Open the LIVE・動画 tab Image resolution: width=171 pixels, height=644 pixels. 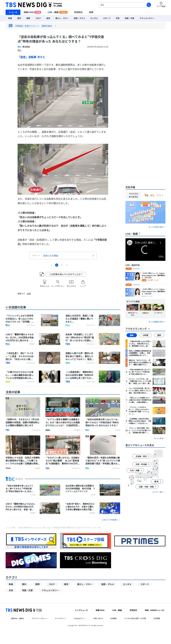pyautogui.click(x=58, y=12)
